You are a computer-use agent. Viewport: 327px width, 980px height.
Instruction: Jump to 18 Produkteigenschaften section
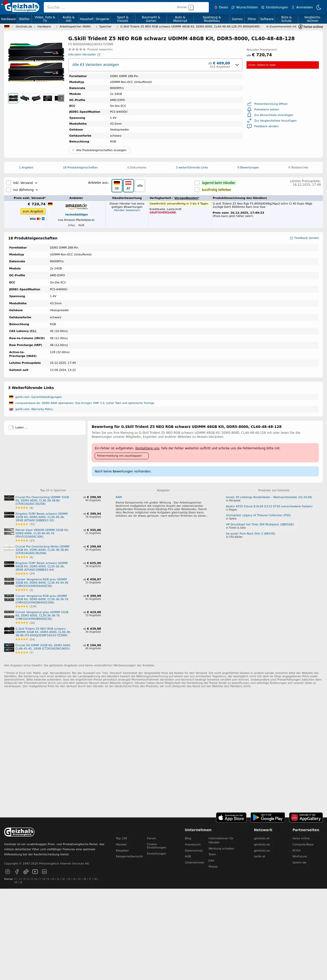(x=80, y=167)
